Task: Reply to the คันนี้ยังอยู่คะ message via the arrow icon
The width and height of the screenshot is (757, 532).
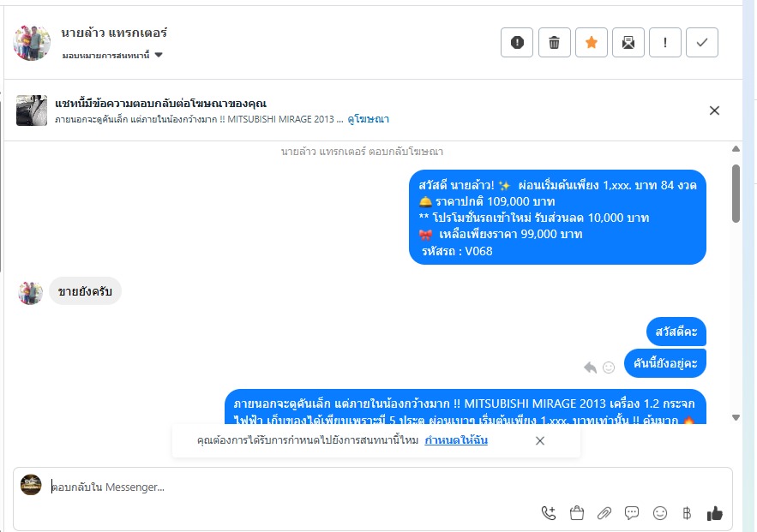Action: pyautogui.click(x=590, y=368)
